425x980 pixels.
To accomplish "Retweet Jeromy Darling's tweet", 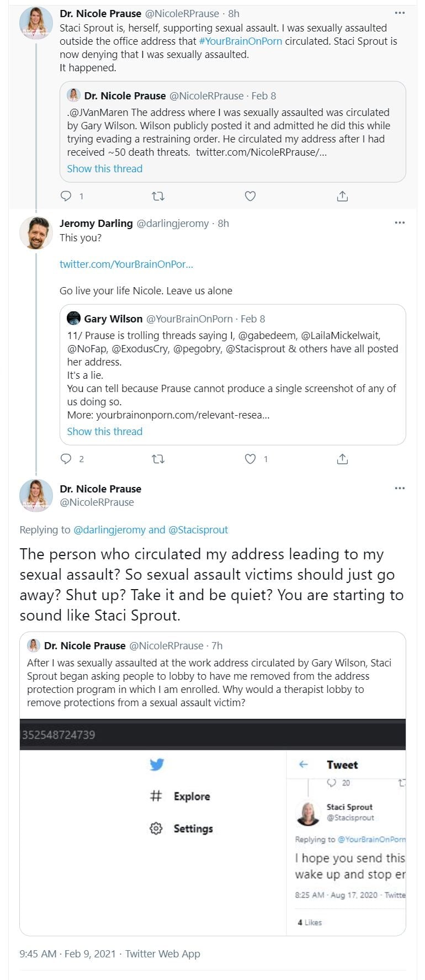I will [158, 459].
